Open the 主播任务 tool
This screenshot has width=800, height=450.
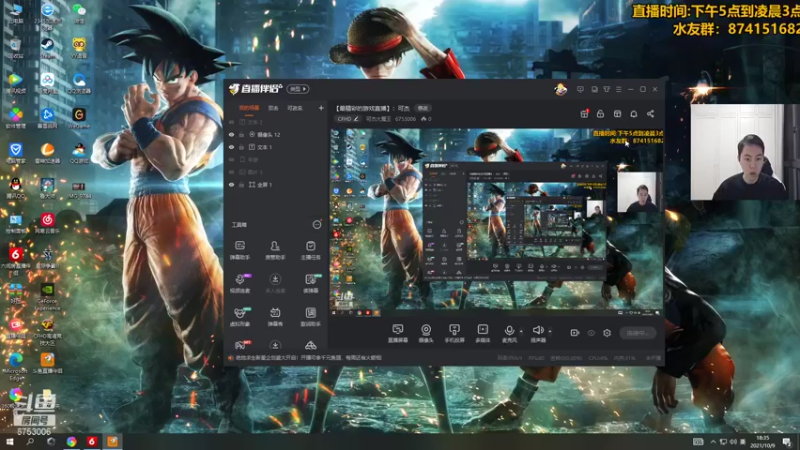(310, 250)
